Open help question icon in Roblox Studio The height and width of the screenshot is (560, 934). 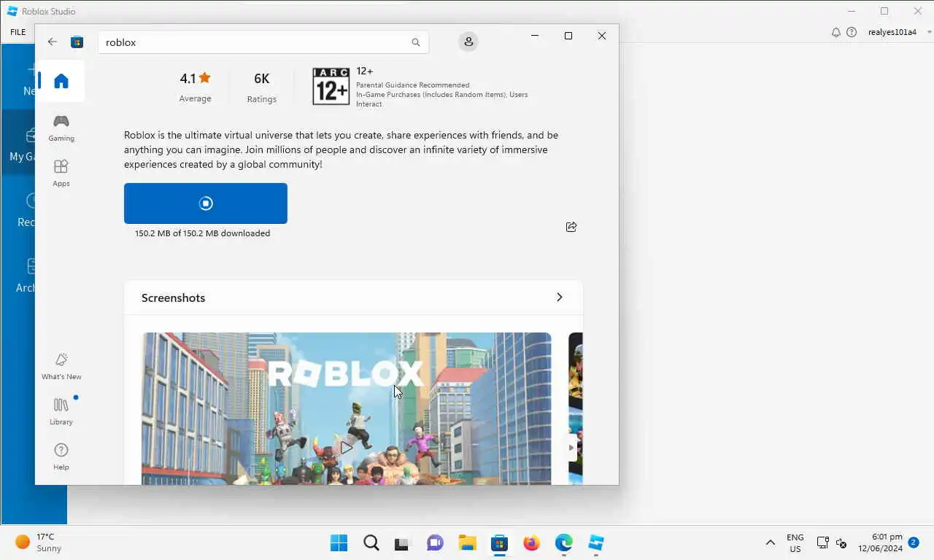[x=852, y=32]
